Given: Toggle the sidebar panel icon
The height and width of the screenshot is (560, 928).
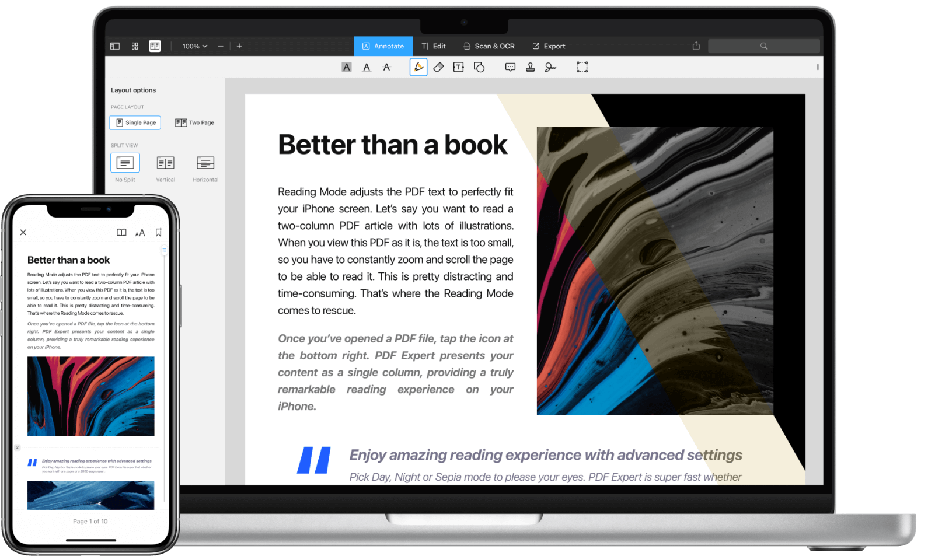Looking at the screenshot, I should click(x=115, y=46).
